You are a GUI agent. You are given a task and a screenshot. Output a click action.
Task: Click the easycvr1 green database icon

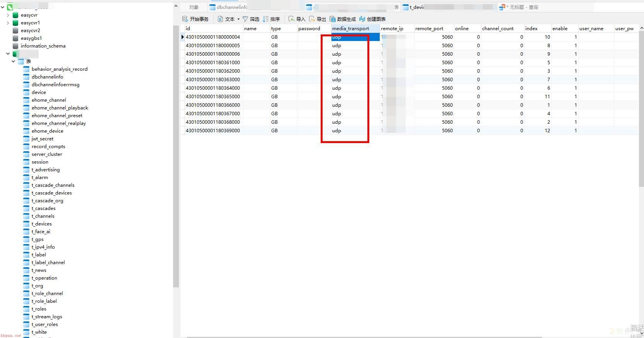(x=15, y=23)
